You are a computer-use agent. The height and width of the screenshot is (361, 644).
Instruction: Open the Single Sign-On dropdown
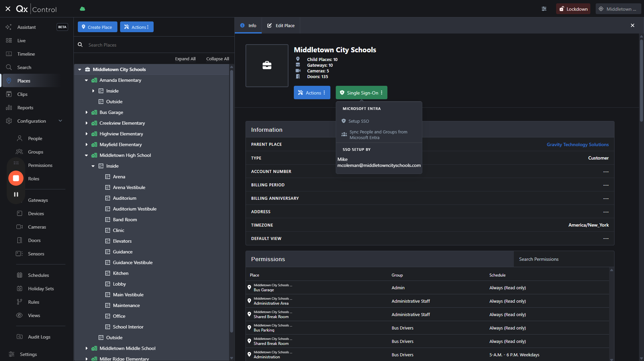(x=361, y=93)
